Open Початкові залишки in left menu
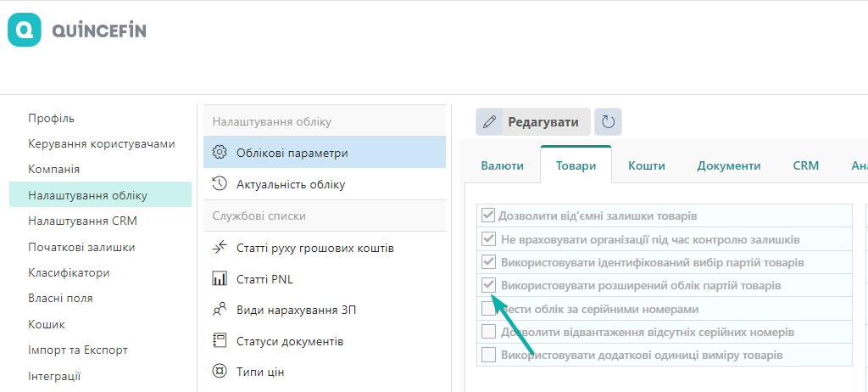Image resolution: width=868 pixels, height=392 pixels. point(81,247)
